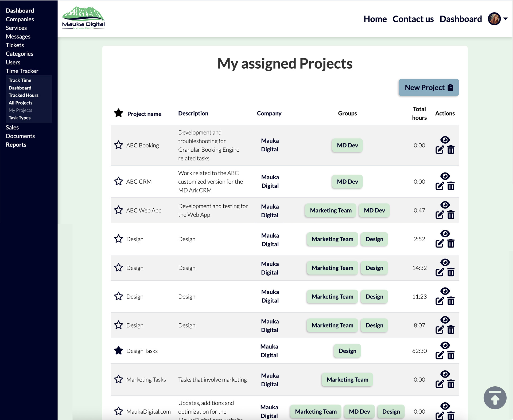Image resolution: width=513 pixels, height=420 pixels.
Task: Delete the ABC CRM project
Action: tap(451, 186)
